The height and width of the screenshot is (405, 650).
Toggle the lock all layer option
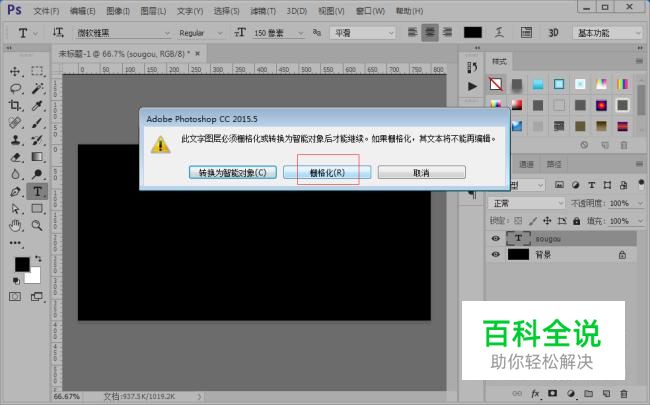click(x=576, y=221)
